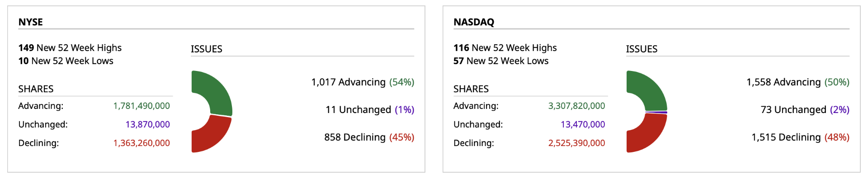Click NYSE 10 New 52 Week Lows
The height and width of the screenshot is (184, 868).
66,61
